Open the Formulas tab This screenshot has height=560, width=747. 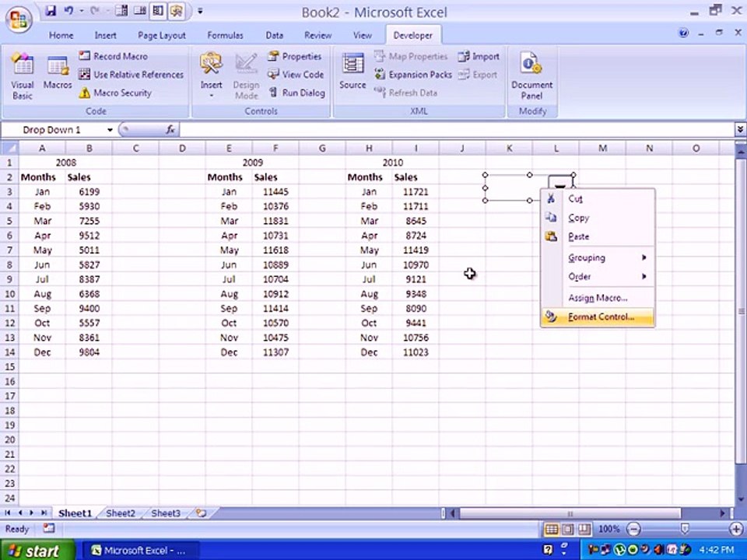pos(225,35)
